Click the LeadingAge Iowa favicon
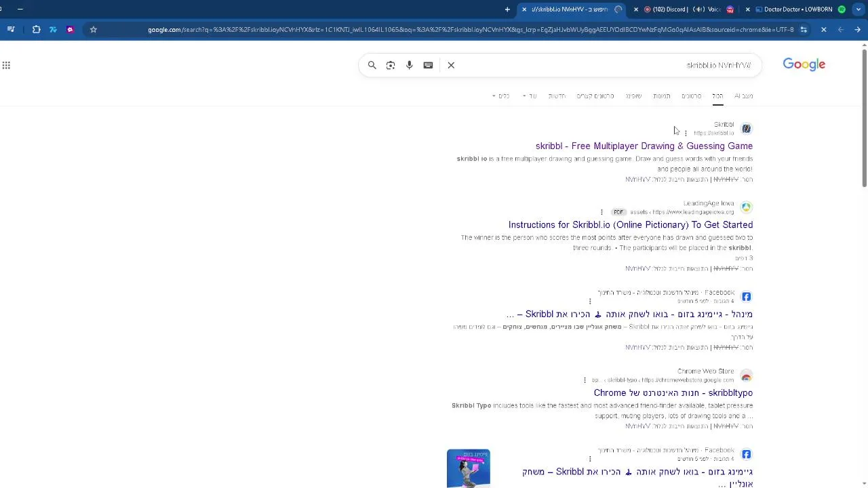Image resolution: width=868 pixels, height=488 pixels. click(x=746, y=207)
